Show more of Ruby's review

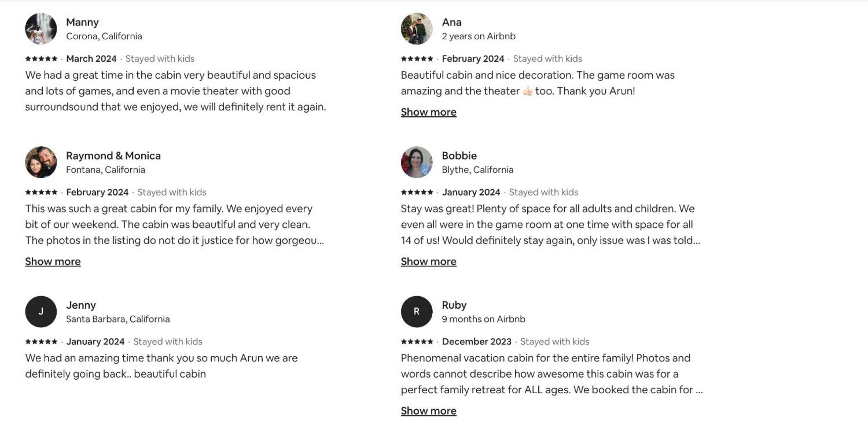[x=429, y=411]
